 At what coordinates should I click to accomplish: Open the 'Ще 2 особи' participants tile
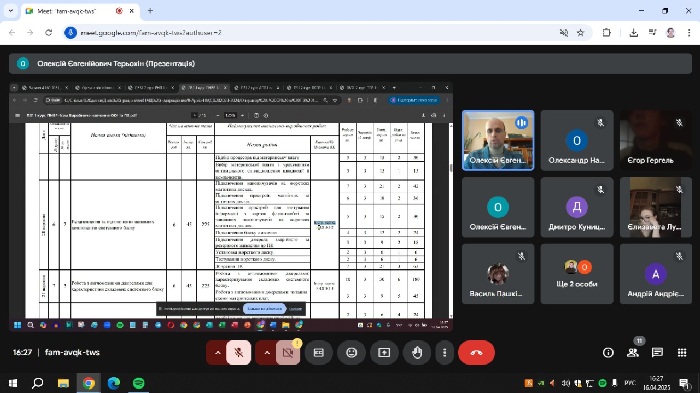[577, 274]
